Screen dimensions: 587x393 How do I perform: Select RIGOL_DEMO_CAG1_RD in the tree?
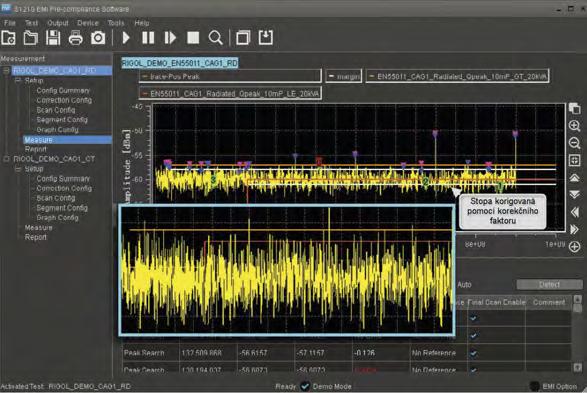55,70
